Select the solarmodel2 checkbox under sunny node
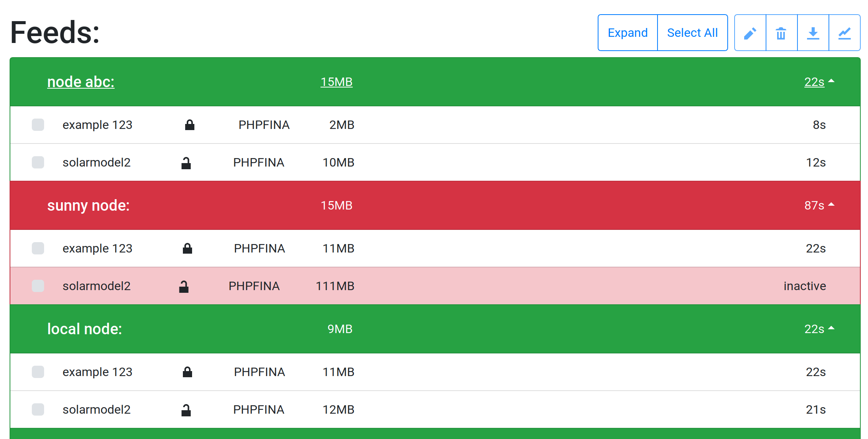868x439 pixels. [x=38, y=286]
